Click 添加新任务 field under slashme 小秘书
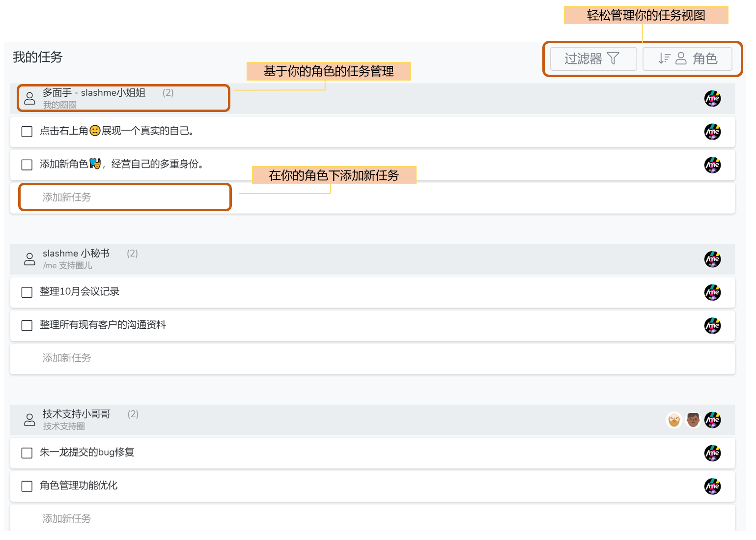 coord(372,359)
